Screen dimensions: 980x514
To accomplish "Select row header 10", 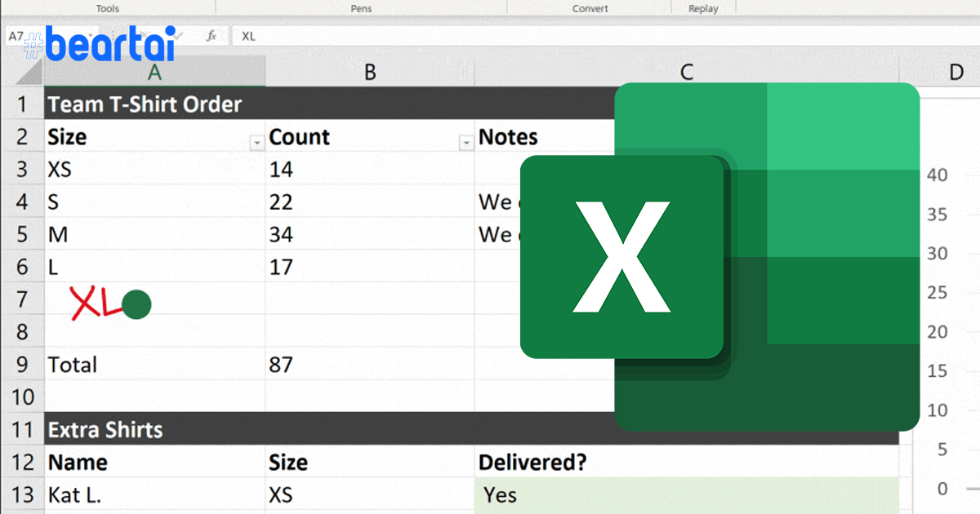I will [22, 397].
